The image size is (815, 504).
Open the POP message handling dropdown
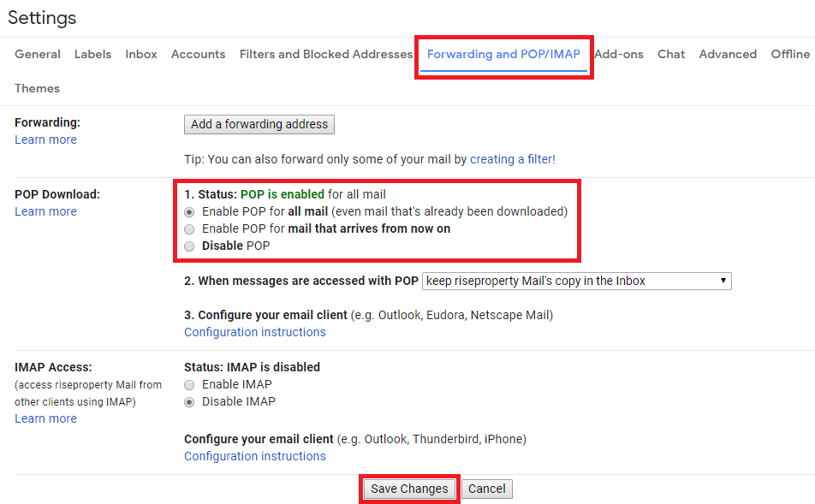pyautogui.click(x=577, y=281)
